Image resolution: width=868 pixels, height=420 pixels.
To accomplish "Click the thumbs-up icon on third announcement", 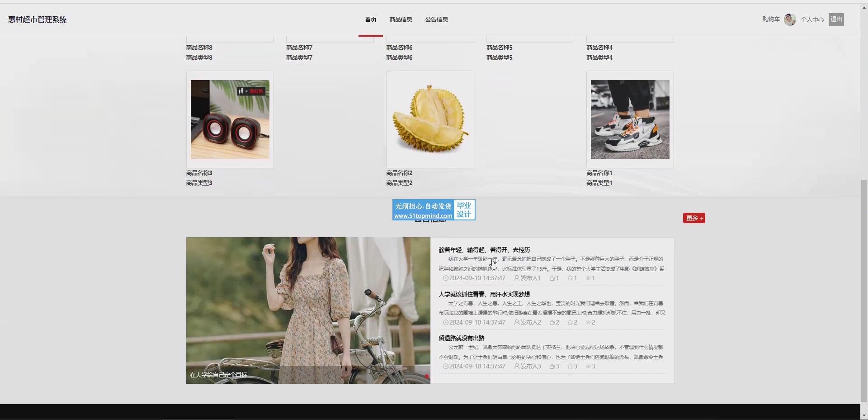I will point(552,367).
